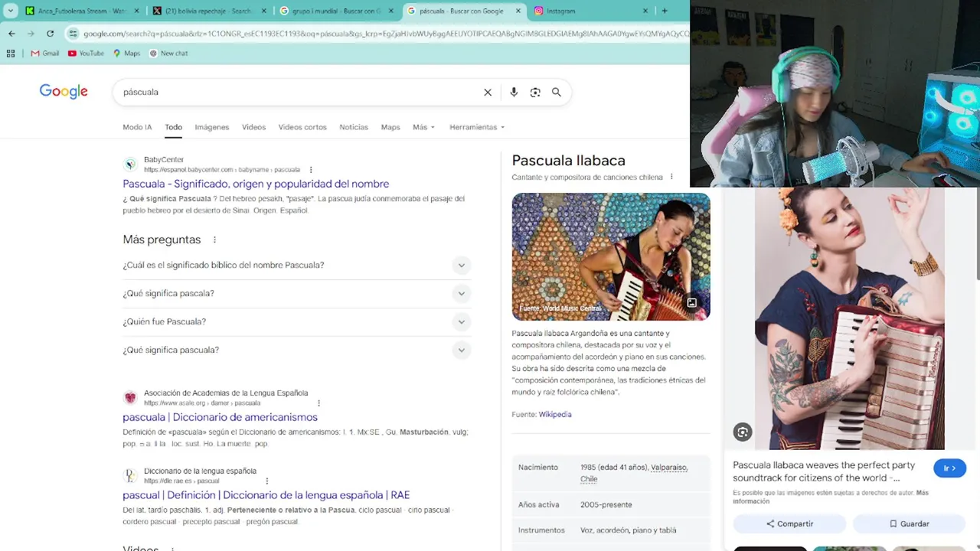Viewport: 980px width, 551px height.
Task: Click the Guardar button
Action: click(x=909, y=524)
